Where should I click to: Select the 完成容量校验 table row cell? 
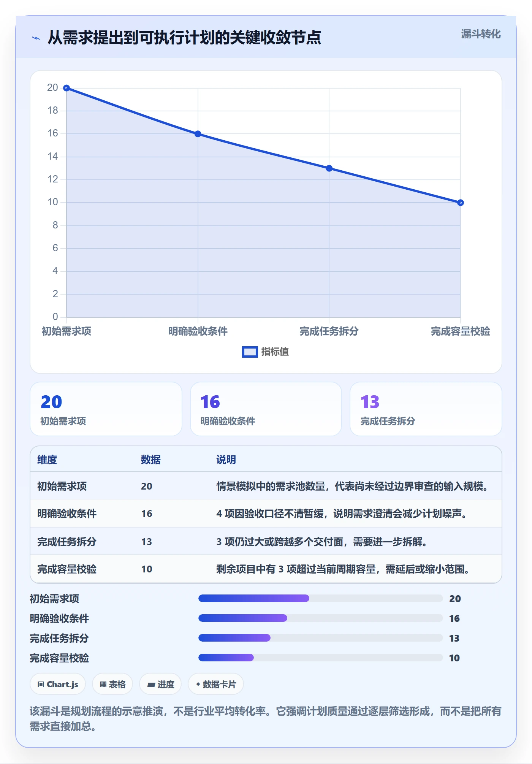point(67,569)
